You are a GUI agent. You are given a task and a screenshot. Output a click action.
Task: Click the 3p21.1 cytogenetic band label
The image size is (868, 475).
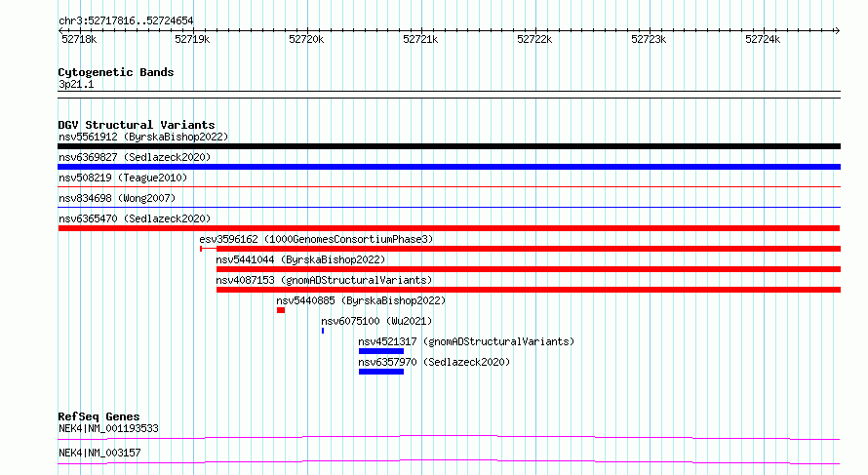pos(76,84)
